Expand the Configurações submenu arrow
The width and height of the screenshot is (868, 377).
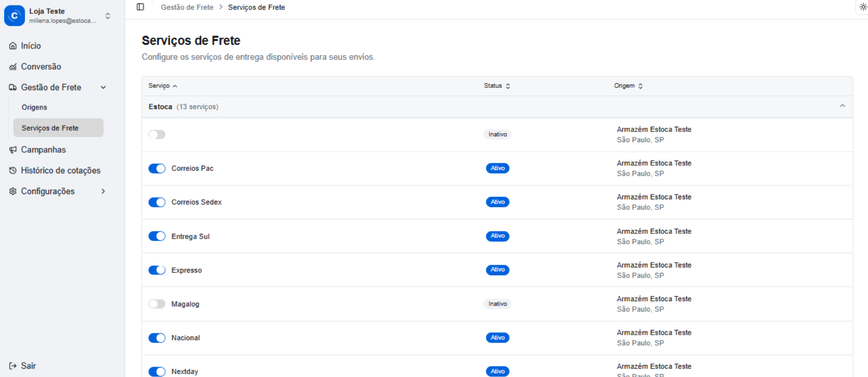(x=103, y=192)
